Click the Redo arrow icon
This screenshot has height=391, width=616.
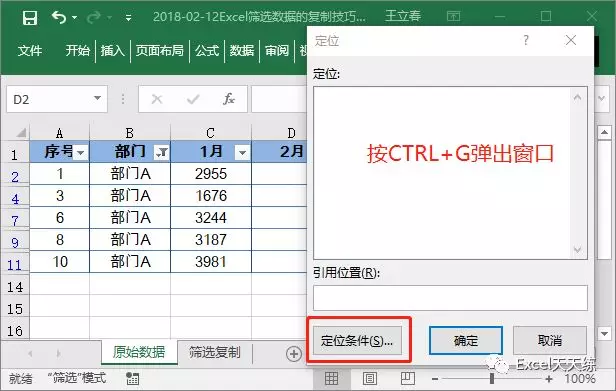tap(94, 17)
